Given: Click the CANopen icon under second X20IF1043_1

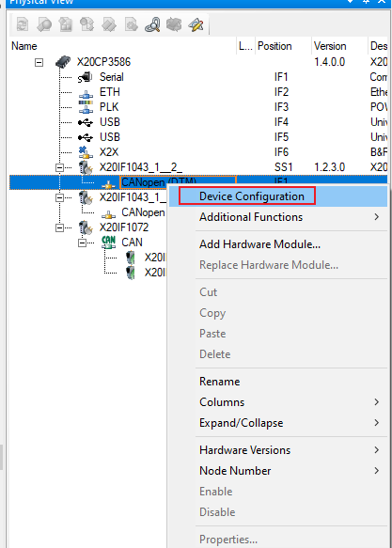Looking at the screenshot, I should pos(108,214).
